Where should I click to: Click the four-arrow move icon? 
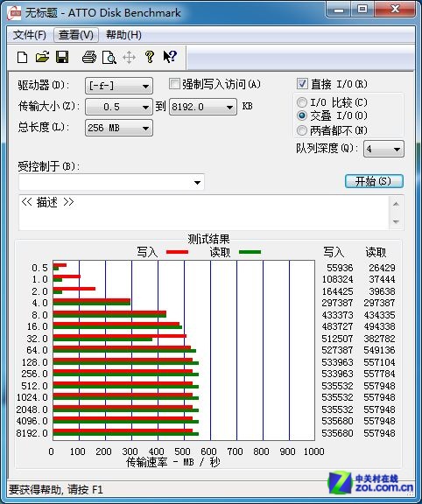[129, 58]
